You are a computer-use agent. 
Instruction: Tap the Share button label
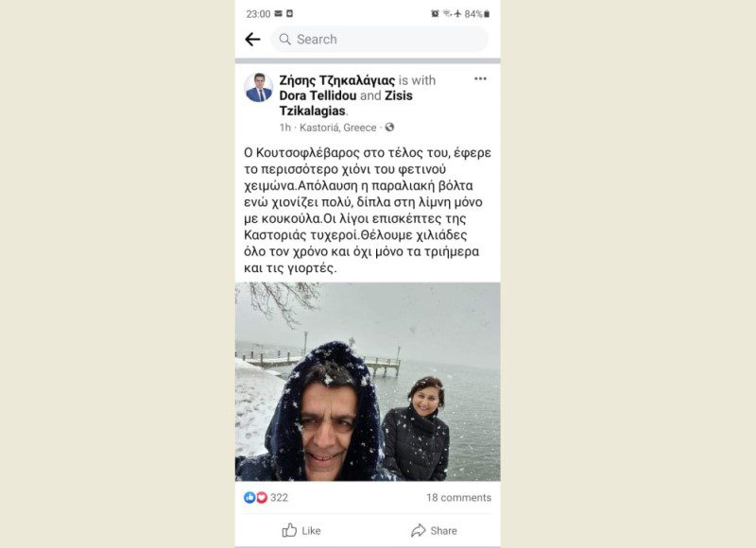[443, 531]
